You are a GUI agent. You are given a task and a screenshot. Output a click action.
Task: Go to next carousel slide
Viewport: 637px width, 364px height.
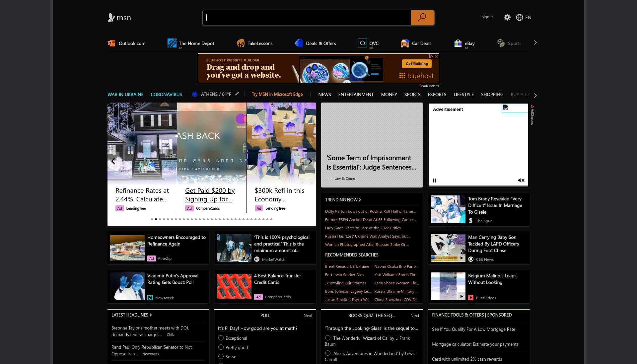(x=310, y=161)
